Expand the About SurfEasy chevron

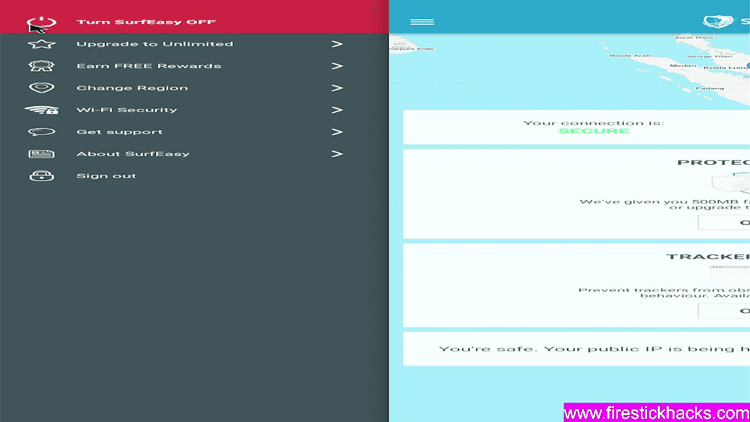(x=337, y=154)
